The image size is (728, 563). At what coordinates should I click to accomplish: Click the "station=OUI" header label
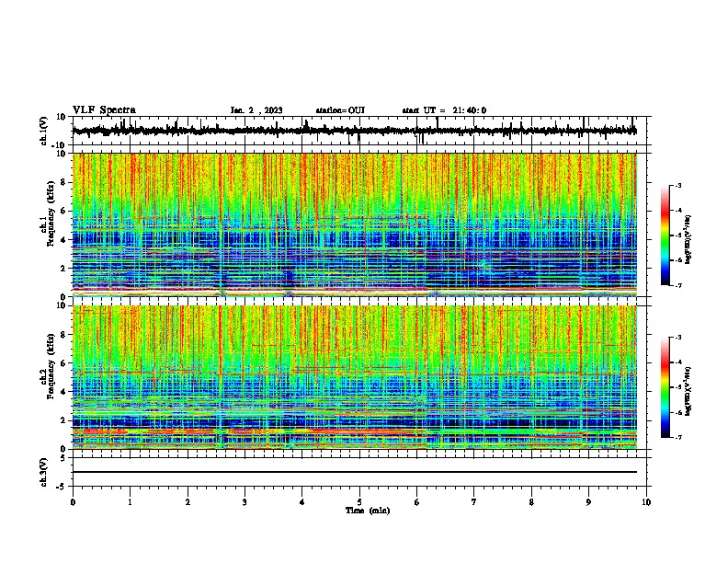[340, 110]
